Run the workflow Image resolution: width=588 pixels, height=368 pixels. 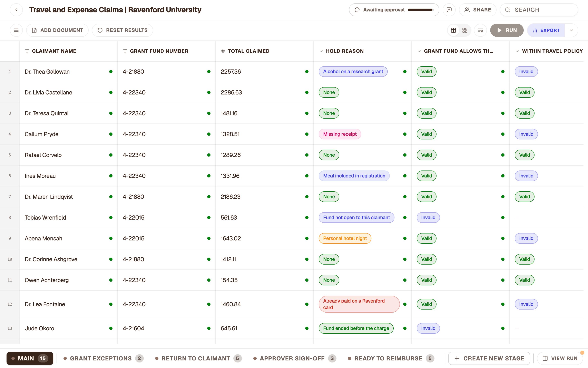tap(507, 30)
